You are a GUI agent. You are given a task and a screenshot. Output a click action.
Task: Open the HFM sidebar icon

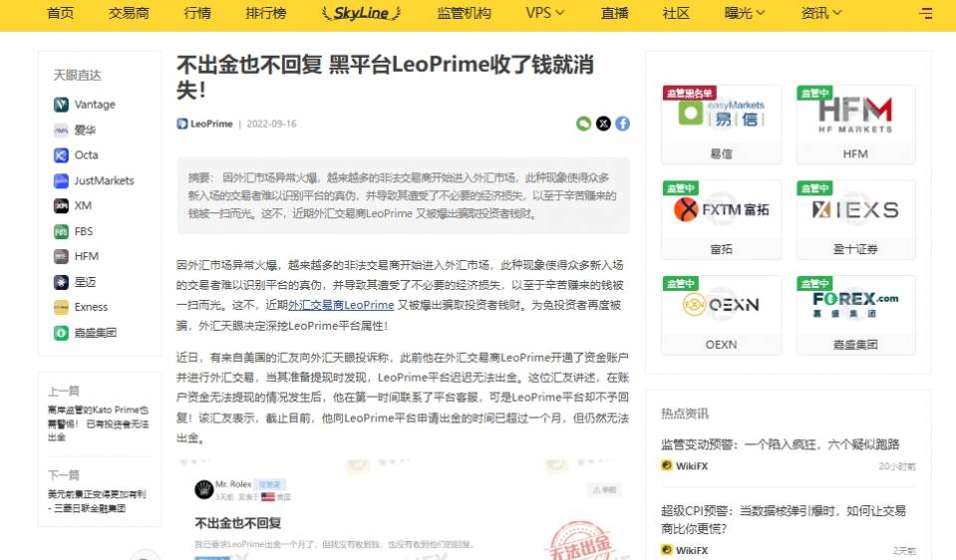[61, 256]
